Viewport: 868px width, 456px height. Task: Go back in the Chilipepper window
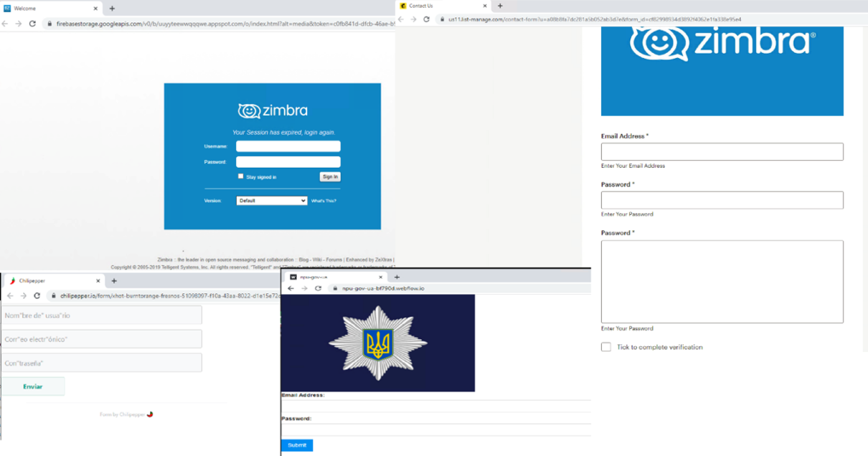pos(10,295)
